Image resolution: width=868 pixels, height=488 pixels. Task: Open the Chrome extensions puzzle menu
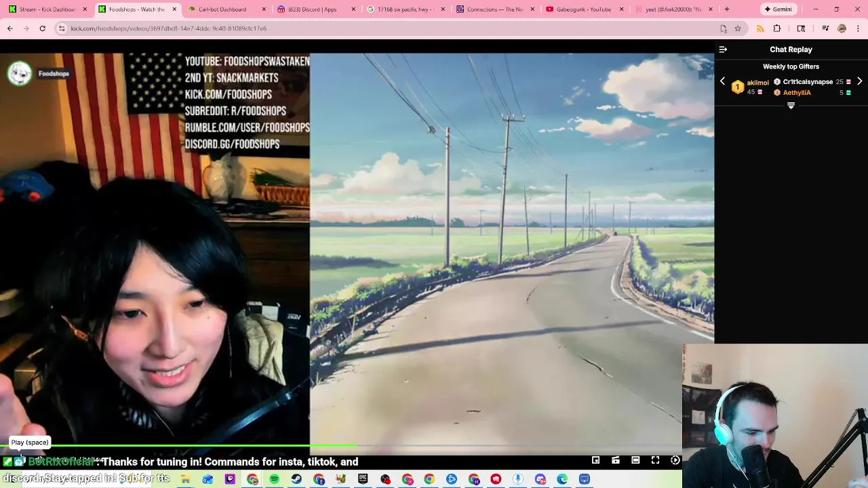point(777,28)
